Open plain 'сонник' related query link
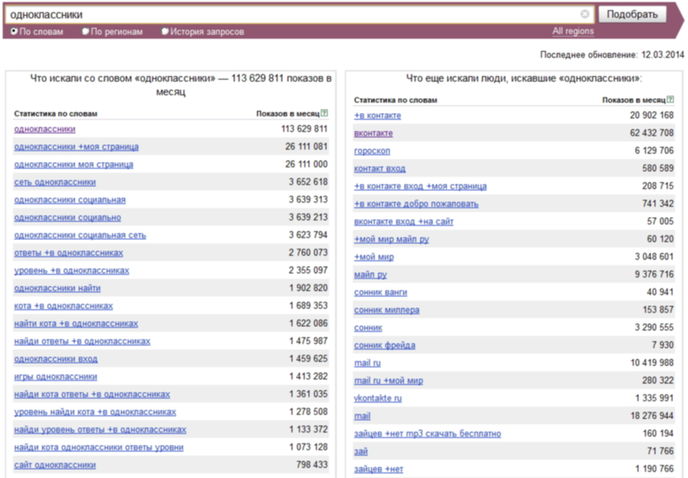The height and width of the screenshot is (478, 688). pos(368,327)
